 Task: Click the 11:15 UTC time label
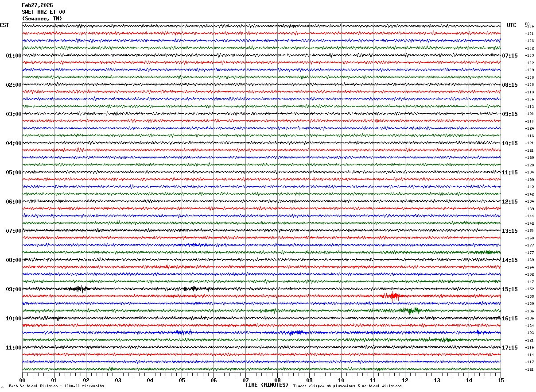[509, 173]
